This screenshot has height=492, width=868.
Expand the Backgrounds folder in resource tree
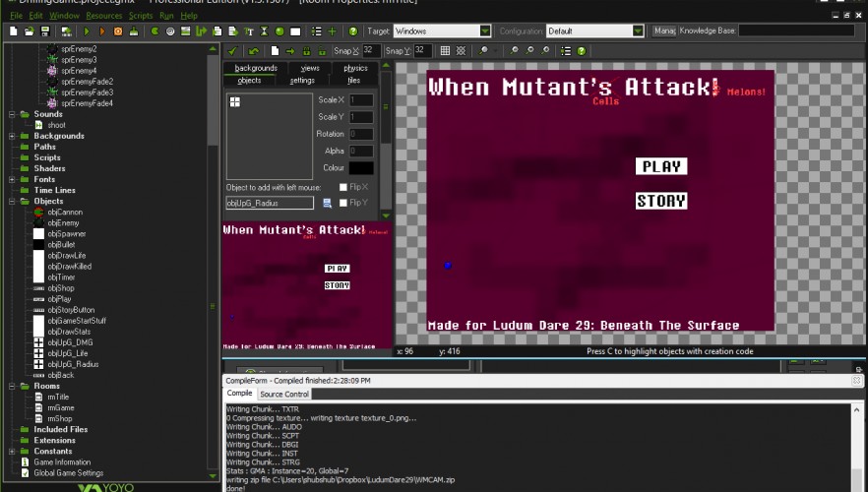pos(12,136)
